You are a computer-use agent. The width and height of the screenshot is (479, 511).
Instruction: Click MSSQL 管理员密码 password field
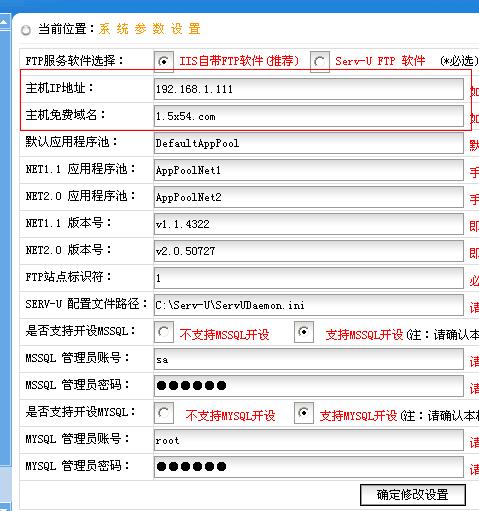[x=309, y=386]
